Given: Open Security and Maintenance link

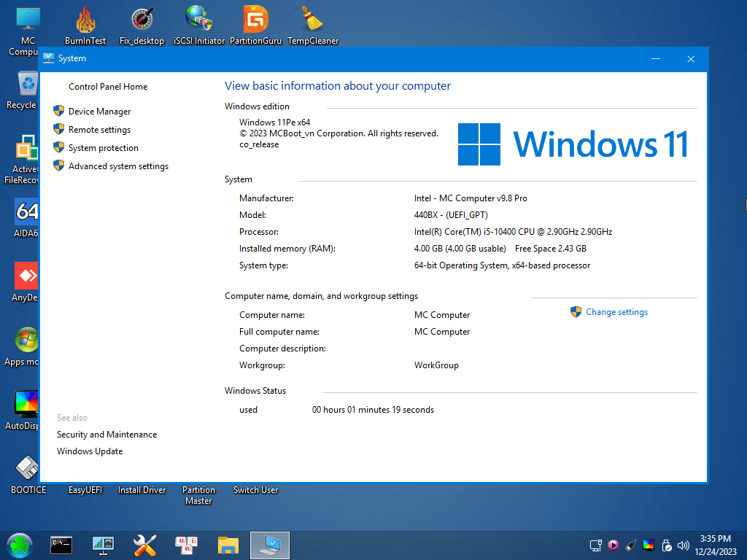Looking at the screenshot, I should [107, 435].
